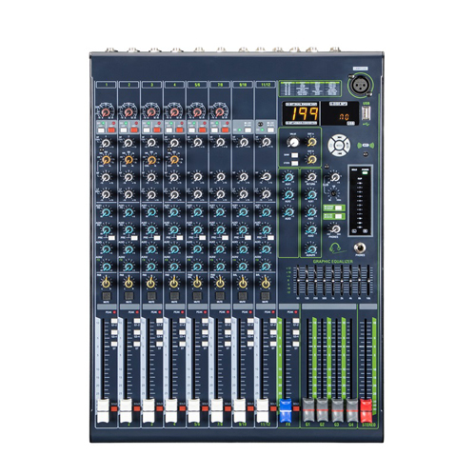Click the blue FX fader cap
The image size is (476, 476).
pyautogui.click(x=285, y=410)
